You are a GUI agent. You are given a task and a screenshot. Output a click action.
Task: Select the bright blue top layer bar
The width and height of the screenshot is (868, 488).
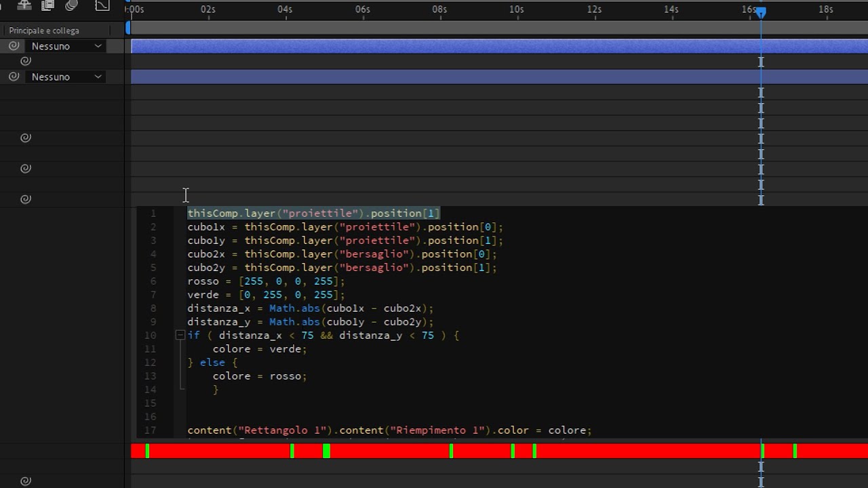click(499, 46)
